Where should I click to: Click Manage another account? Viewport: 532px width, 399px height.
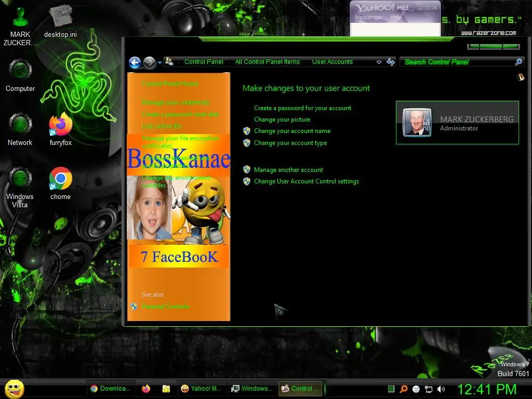tap(288, 170)
